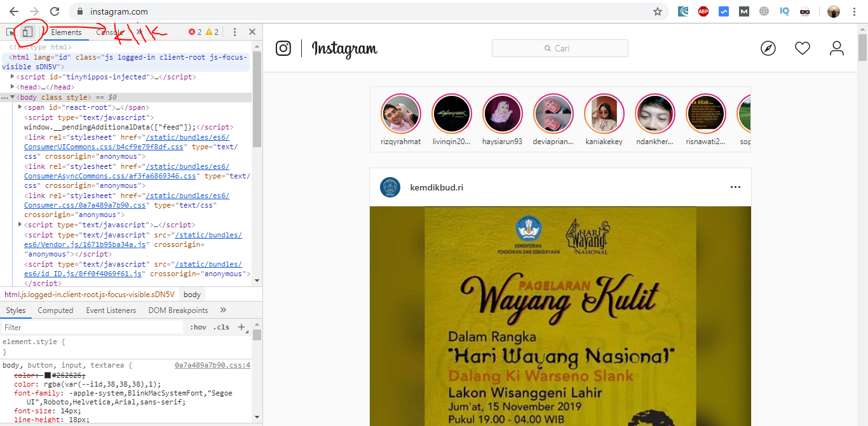The height and width of the screenshot is (426, 868).
Task: Bookmark this page with star icon
Action: [x=658, y=11]
